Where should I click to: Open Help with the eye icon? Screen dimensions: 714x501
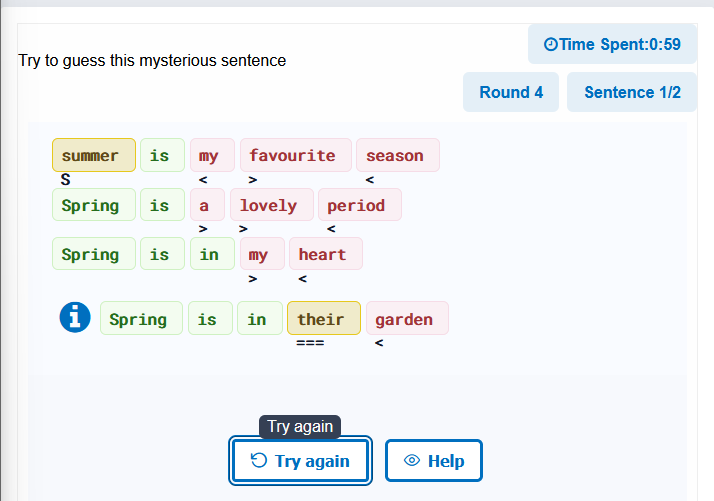[x=434, y=460]
